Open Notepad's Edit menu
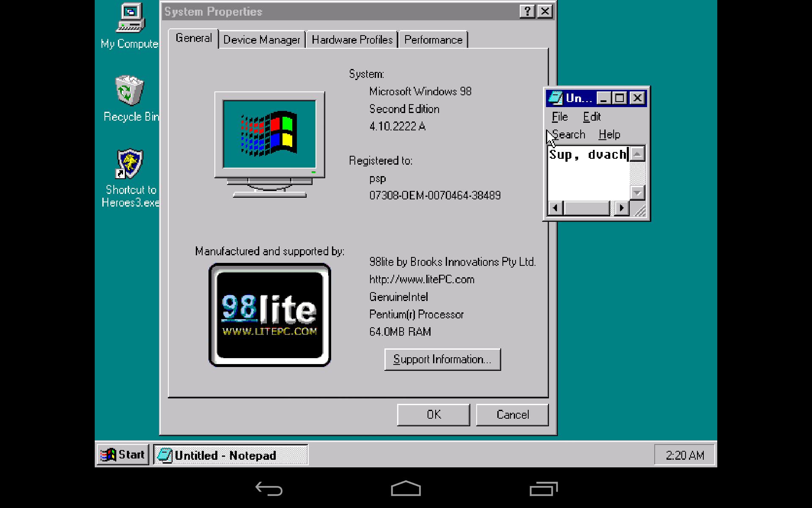The height and width of the screenshot is (508, 812). pyautogui.click(x=592, y=117)
